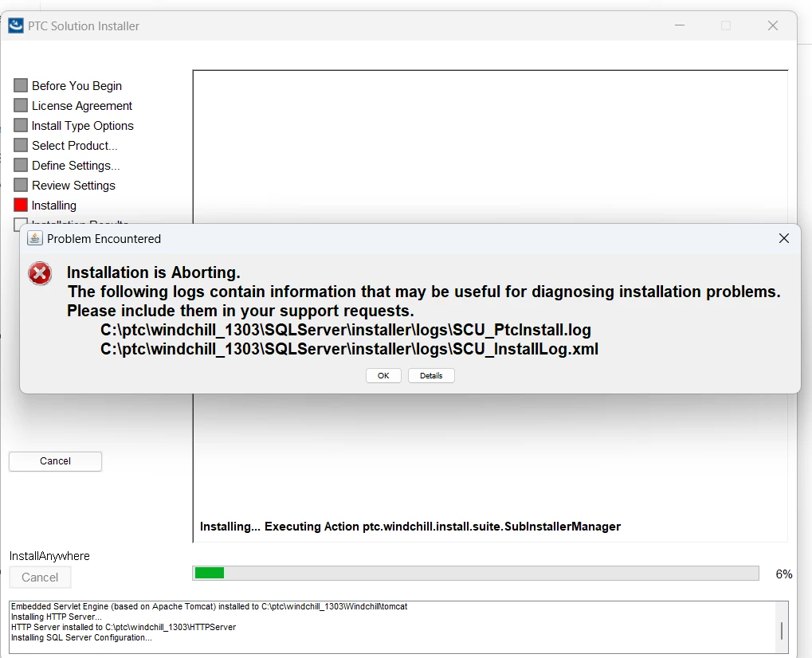The image size is (812, 658).
Task: Click the SCU_InstallLog.xml path text
Action: [x=349, y=349]
